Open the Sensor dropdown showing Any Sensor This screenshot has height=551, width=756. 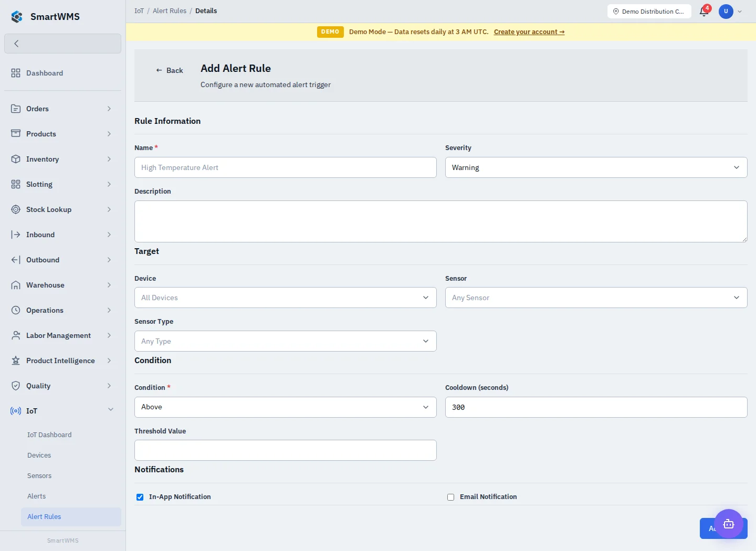click(596, 298)
